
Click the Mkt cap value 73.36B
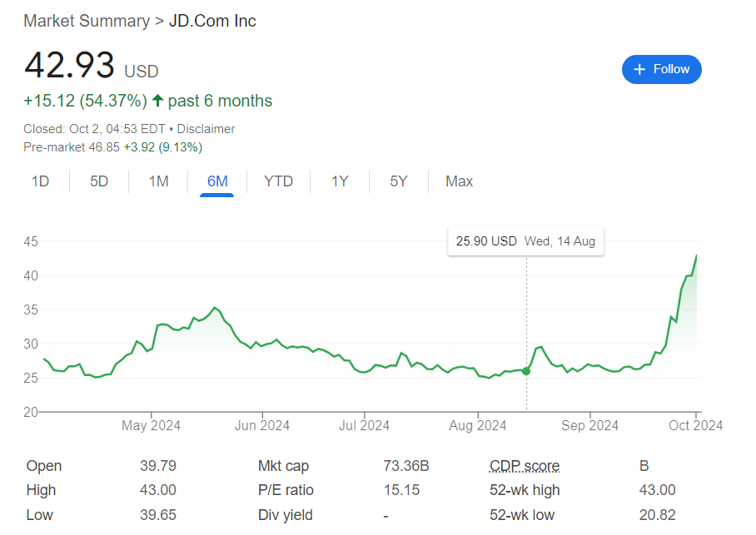click(x=406, y=466)
